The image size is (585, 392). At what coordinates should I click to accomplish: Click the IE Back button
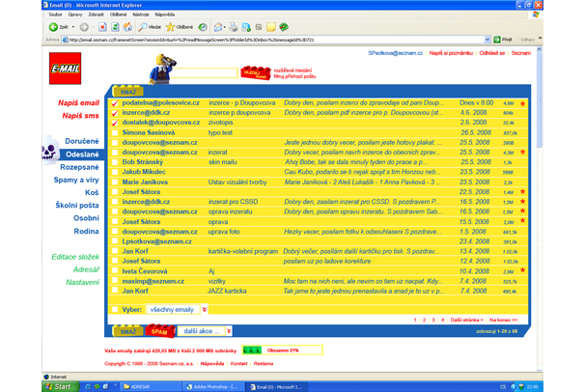[x=61, y=27]
